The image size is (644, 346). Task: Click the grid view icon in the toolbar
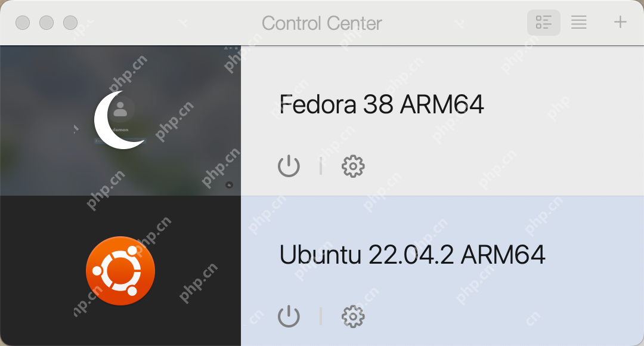point(543,23)
